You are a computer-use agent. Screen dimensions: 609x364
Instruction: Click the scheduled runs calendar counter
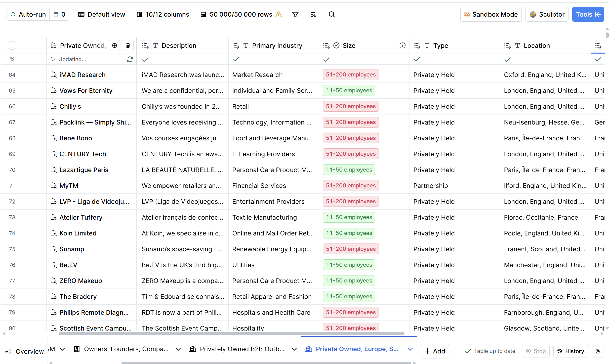coord(59,15)
